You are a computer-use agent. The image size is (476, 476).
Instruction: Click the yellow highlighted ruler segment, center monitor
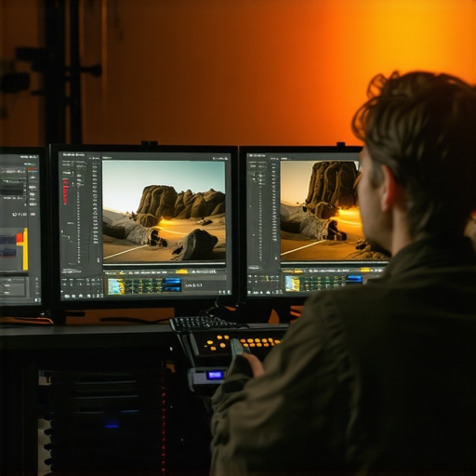click(181, 271)
